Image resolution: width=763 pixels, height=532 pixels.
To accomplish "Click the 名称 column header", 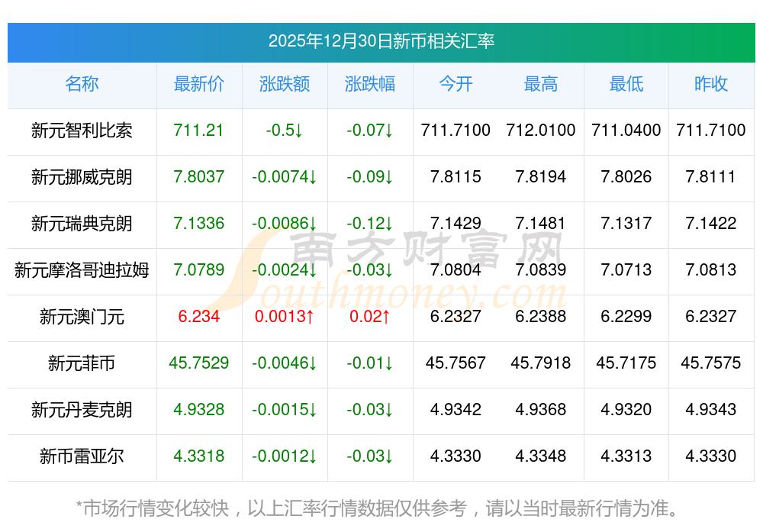I will pyautogui.click(x=82, y=84).
